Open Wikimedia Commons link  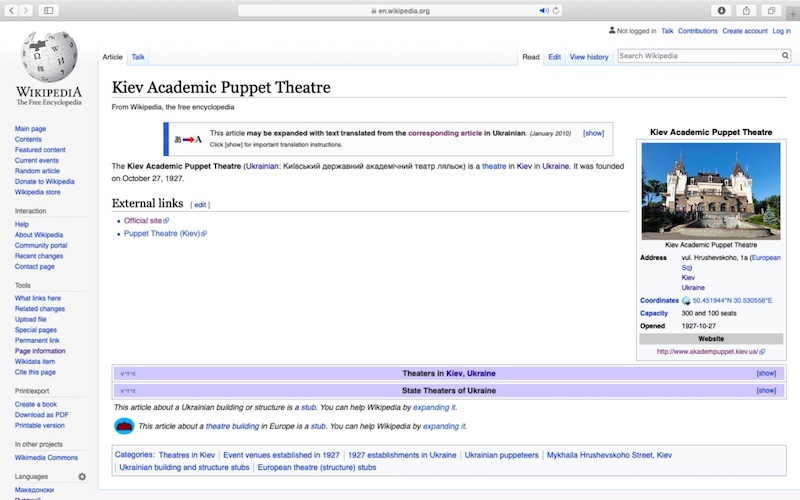(46, 458)
